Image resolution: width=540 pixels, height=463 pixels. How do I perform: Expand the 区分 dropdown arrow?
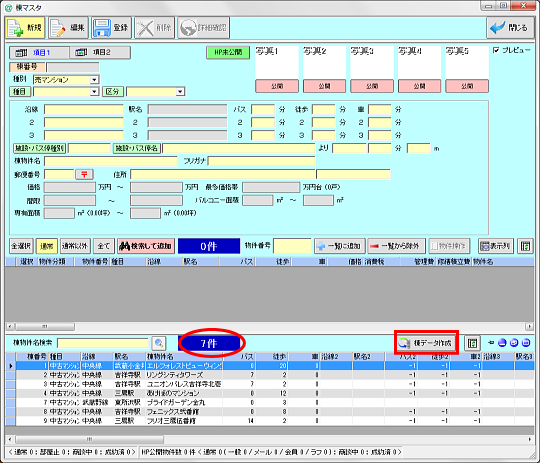pyautogui.click(x=180, y=92)
